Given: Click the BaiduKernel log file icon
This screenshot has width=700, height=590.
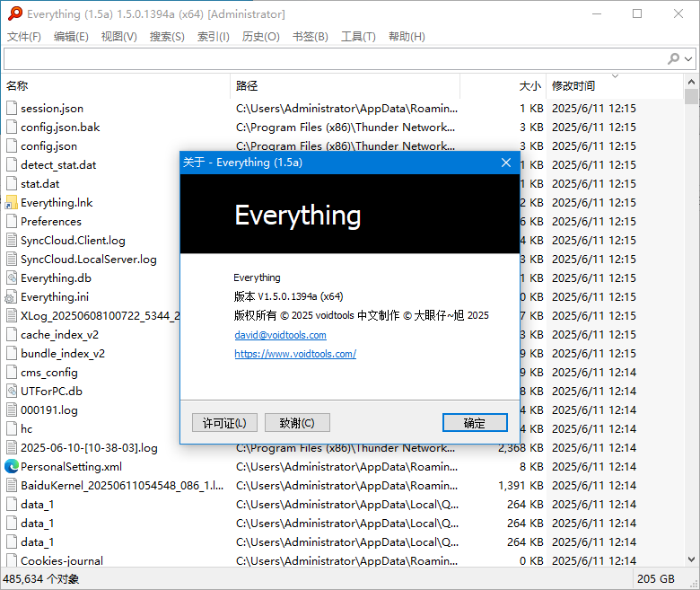Looking at the screenshot, I should 12,486.
